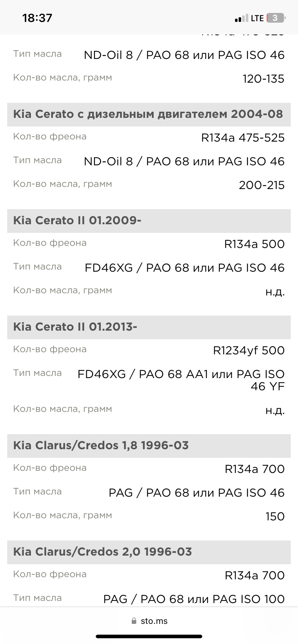
Task: Open the sto.ms address bar
Action: (149, 621)
